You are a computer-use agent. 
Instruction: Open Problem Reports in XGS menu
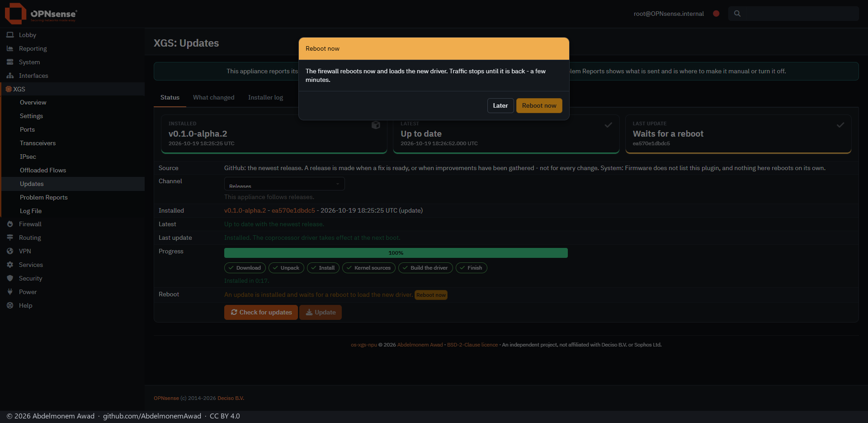pos(73,197)
